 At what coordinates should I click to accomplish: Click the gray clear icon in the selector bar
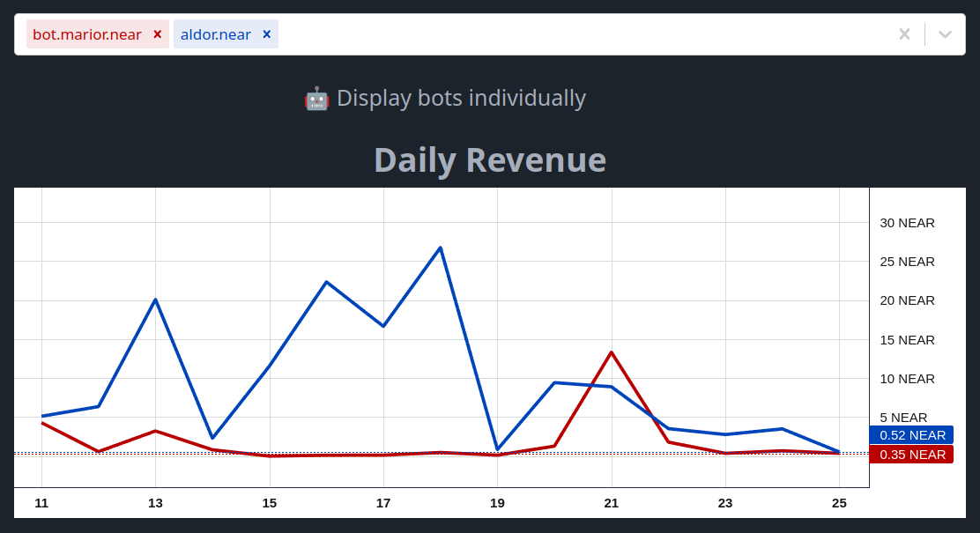point(904,34)
